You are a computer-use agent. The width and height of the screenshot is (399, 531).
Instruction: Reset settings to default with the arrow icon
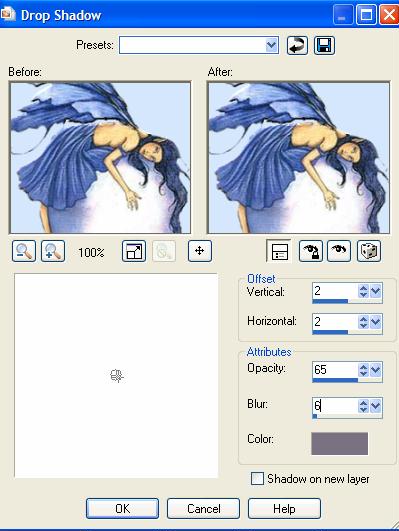(297, 45)
